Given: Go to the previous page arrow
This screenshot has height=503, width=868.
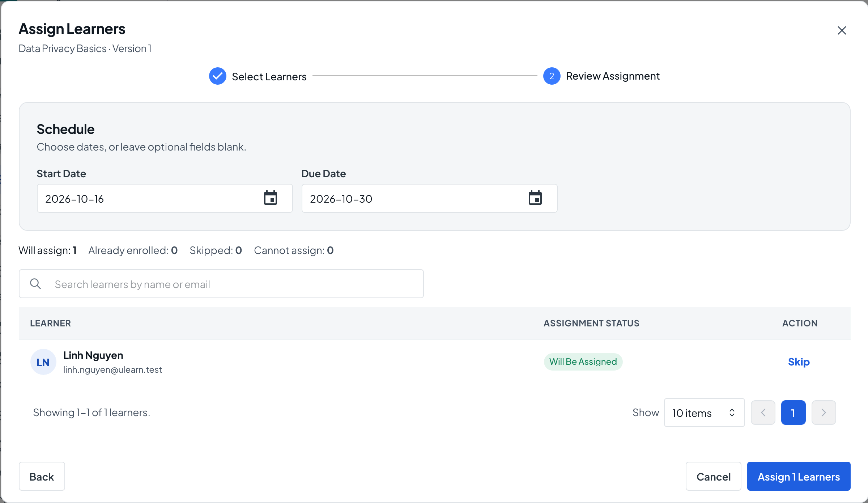Looking at the screenshot, I should [763, 413].
